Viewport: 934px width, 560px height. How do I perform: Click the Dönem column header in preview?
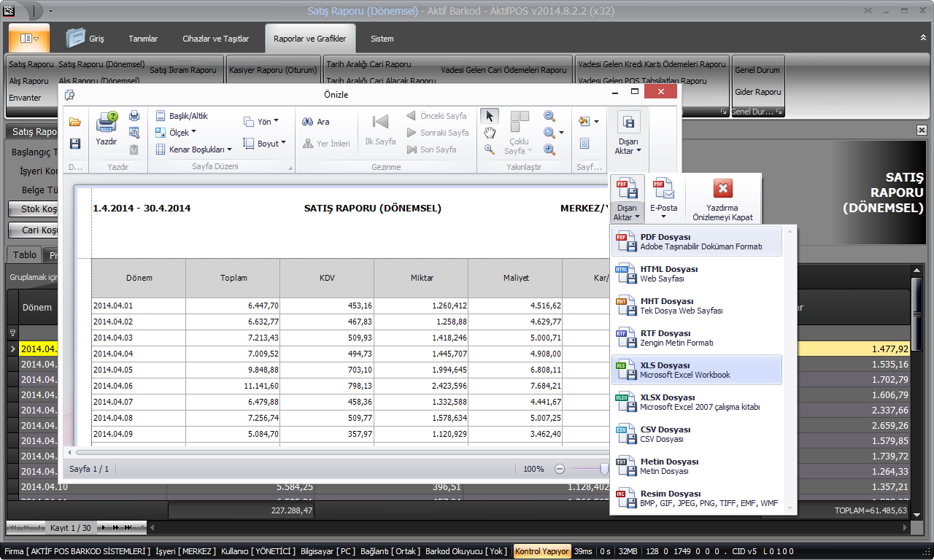[139, 278]
